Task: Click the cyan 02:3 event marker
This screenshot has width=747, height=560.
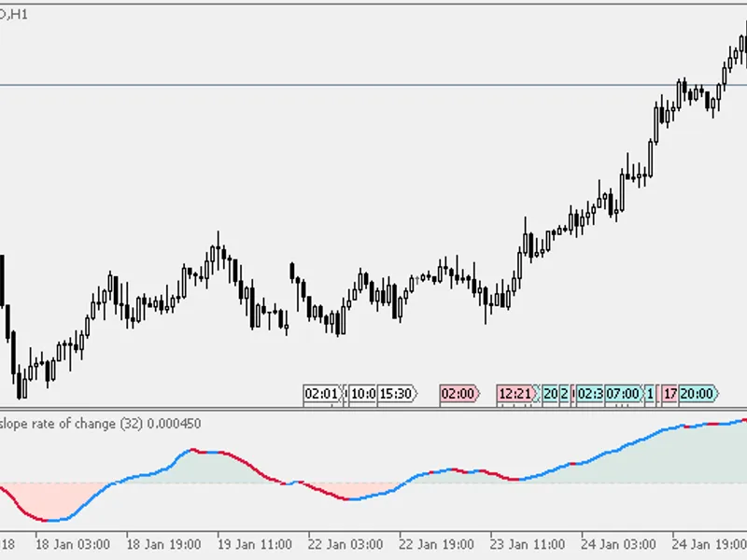Action: click(x=590, y=394)
